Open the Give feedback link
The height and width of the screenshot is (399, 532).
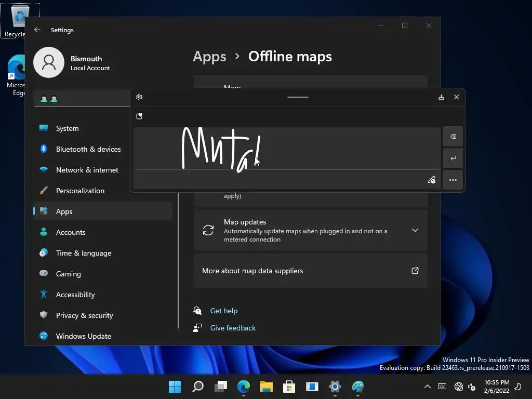(233, 328)
